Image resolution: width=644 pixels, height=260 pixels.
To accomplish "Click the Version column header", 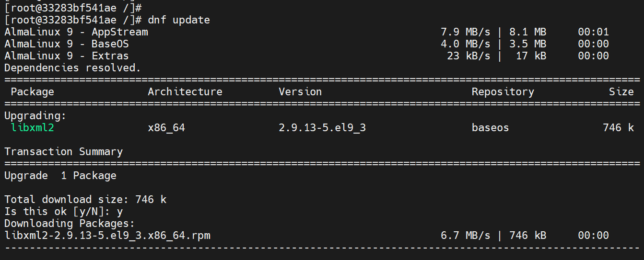I will (x=300, y=92).
